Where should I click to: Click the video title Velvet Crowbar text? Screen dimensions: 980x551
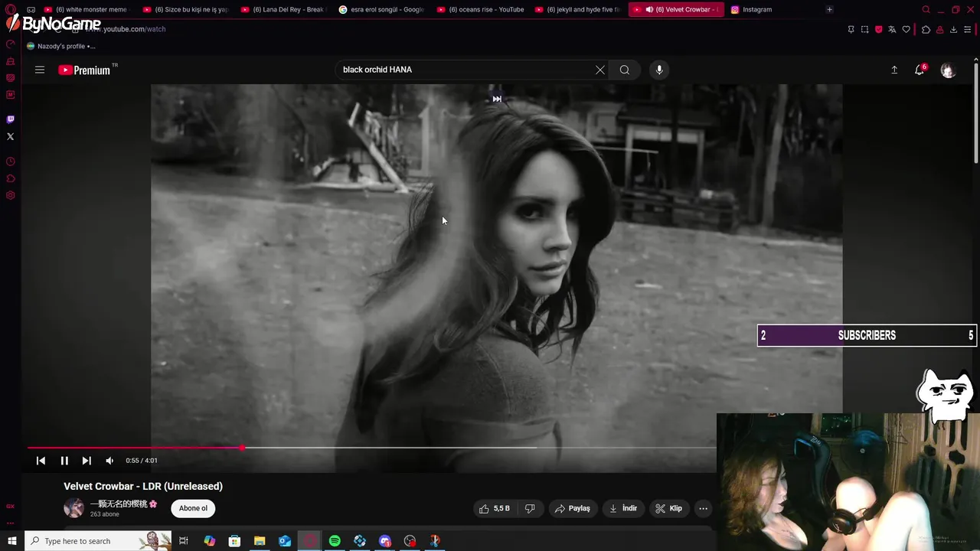pos(143,486)
